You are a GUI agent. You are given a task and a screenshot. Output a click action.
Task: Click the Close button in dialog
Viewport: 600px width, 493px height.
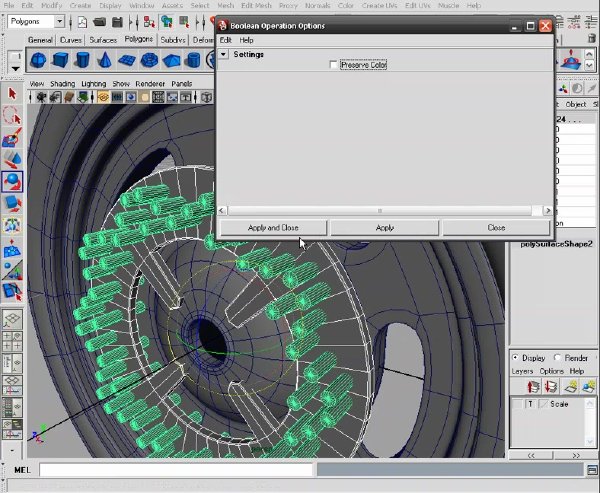pos(496,228)
